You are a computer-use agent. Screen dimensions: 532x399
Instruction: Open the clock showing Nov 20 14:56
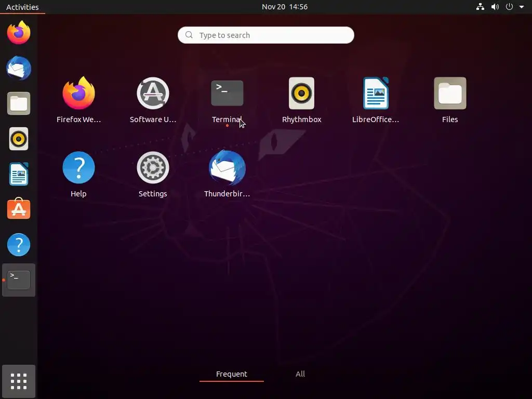coord(285,7)
